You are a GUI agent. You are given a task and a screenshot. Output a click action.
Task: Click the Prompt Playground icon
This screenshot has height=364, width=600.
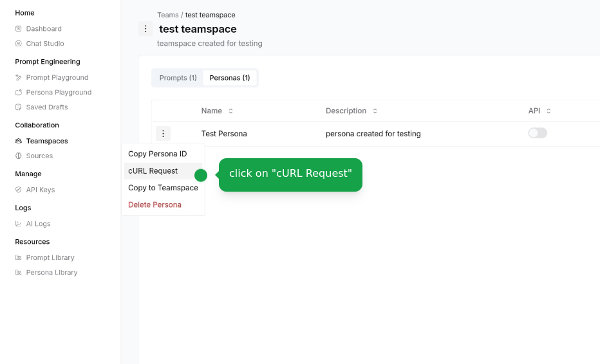pos(19,78)
